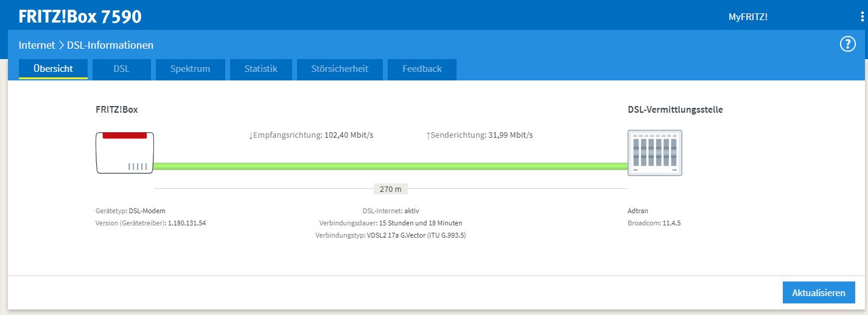The image size is (868, 315).
Task: Switch to the Übersicht tab
Action: tap(53, 69)
